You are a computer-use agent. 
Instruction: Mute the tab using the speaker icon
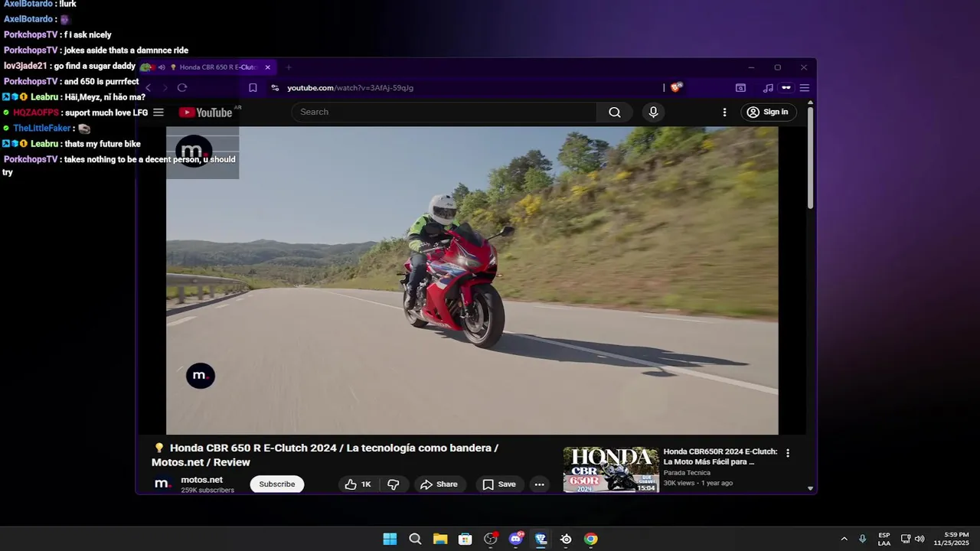point(162,67)
